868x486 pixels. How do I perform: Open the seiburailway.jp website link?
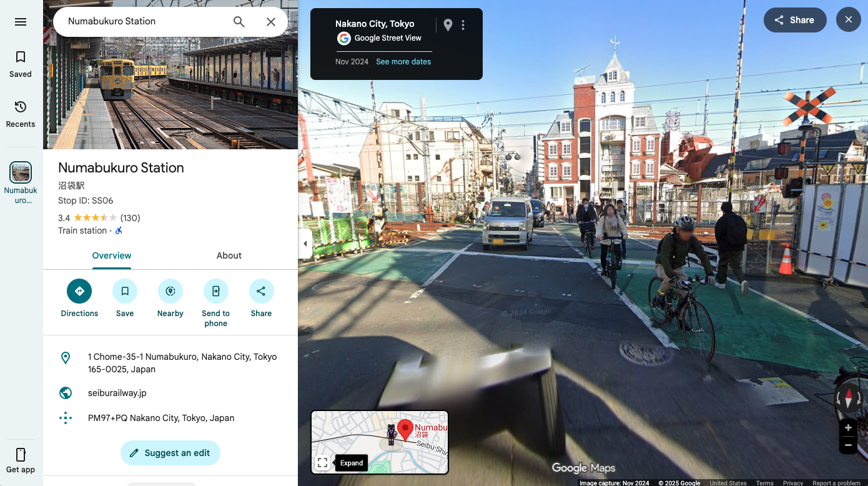click(117, 393)
